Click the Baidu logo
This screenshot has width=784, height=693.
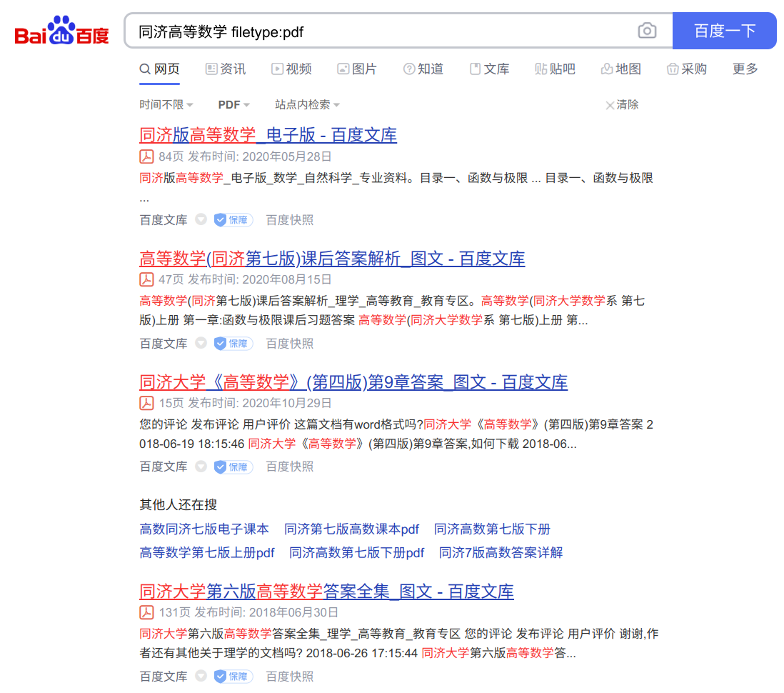click(x=61, y=31)
